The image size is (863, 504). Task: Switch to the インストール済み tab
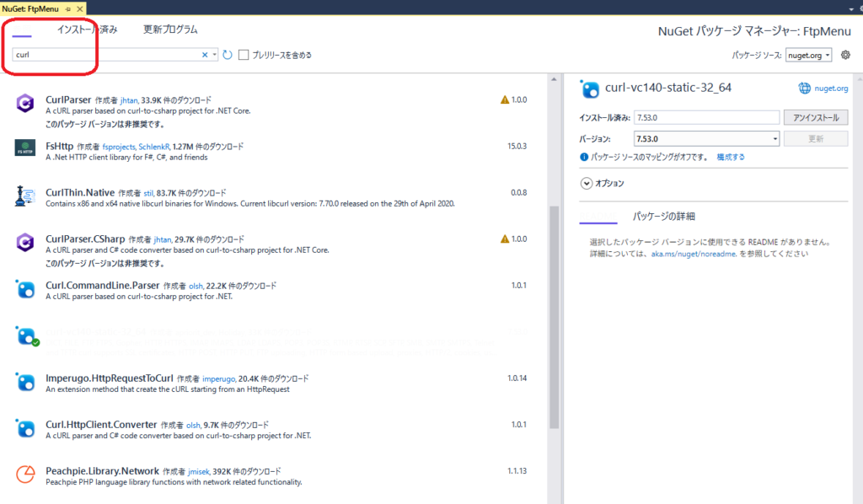pyautogui.click(x=87, y=29)
